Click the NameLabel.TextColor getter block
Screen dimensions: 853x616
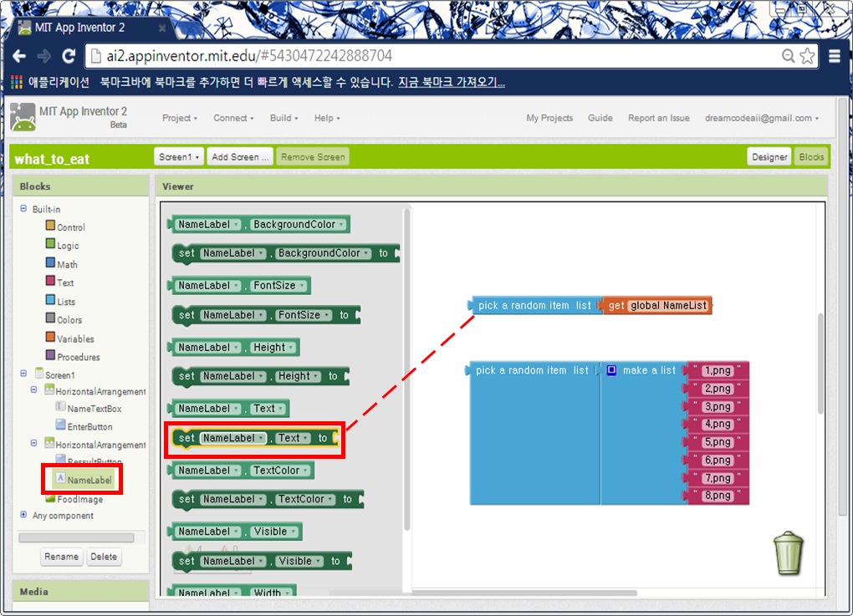(241, 471)
